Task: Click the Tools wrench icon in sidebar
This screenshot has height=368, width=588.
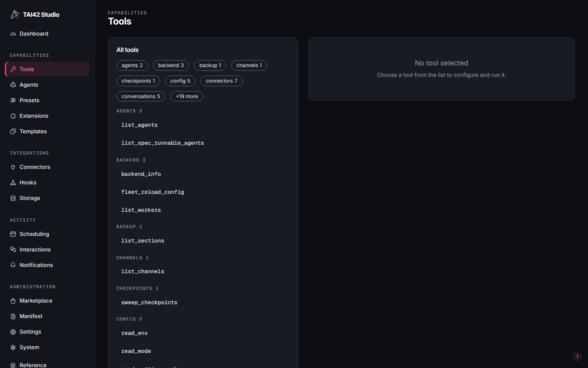Action: [13, 70]
